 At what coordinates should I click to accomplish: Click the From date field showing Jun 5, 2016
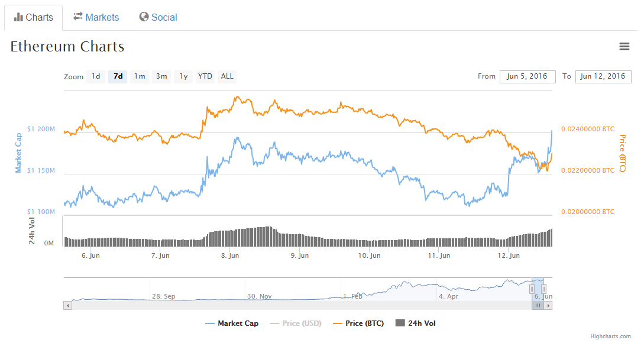pyautogui.click(x=528, y=76)
